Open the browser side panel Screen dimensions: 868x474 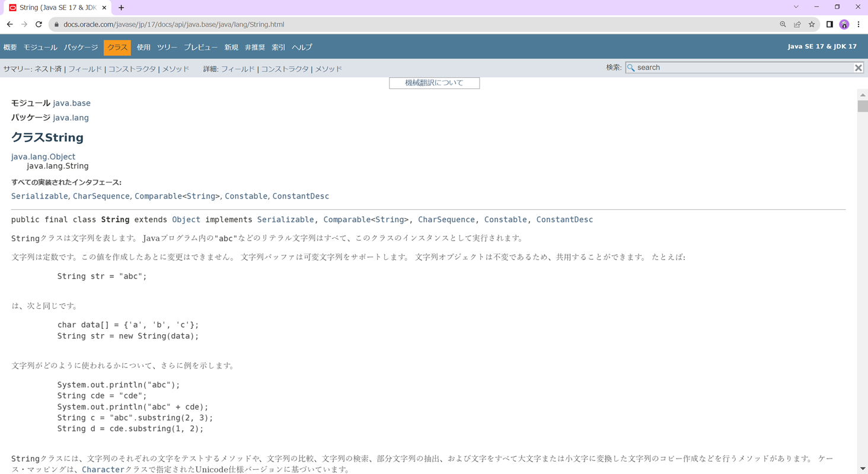829,24
